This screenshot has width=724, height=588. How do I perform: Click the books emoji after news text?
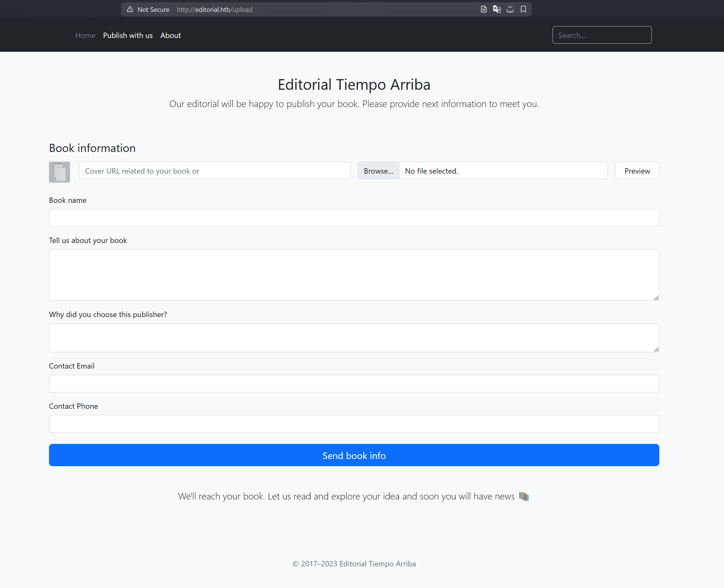pyautogui.click(x=524, y=496)
